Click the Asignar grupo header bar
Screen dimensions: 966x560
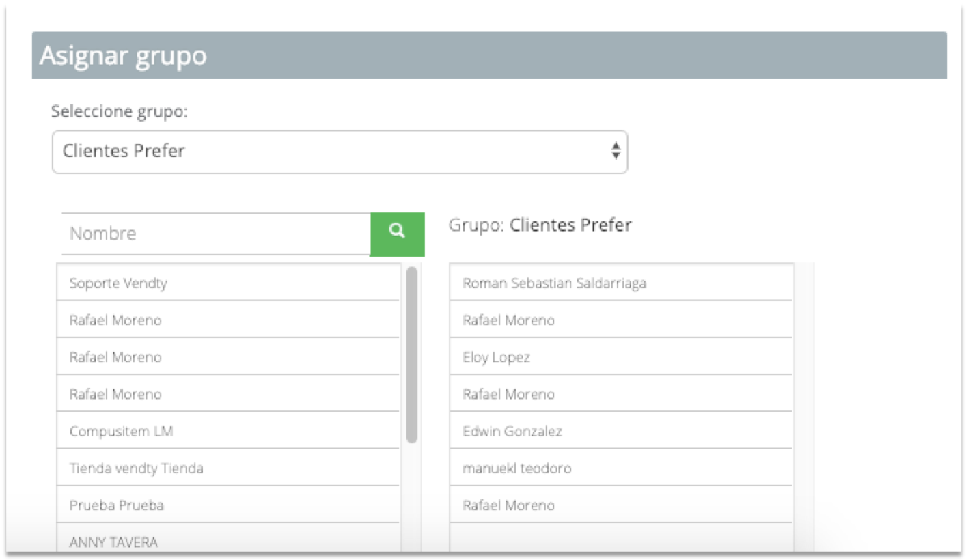click(489, 55)
